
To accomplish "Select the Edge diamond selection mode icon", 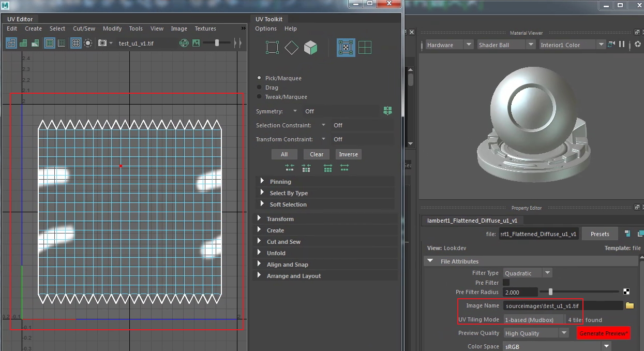I will point(292,48).
